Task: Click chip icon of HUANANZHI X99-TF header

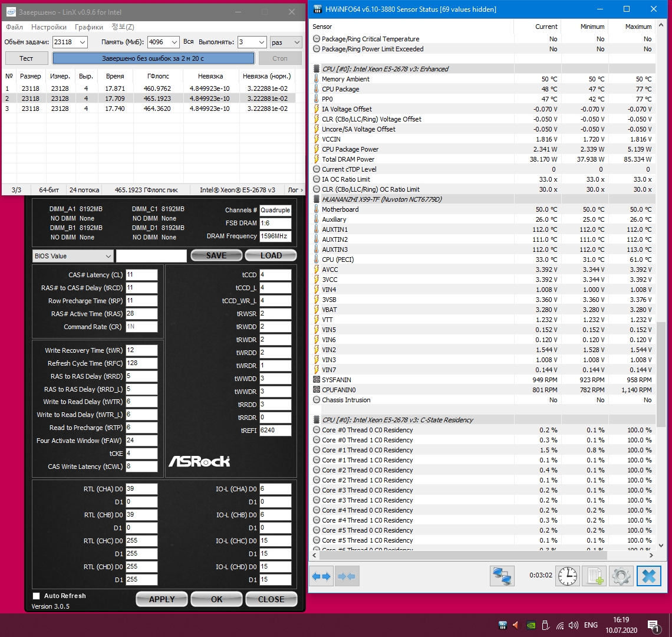Action: click(317, 199)
